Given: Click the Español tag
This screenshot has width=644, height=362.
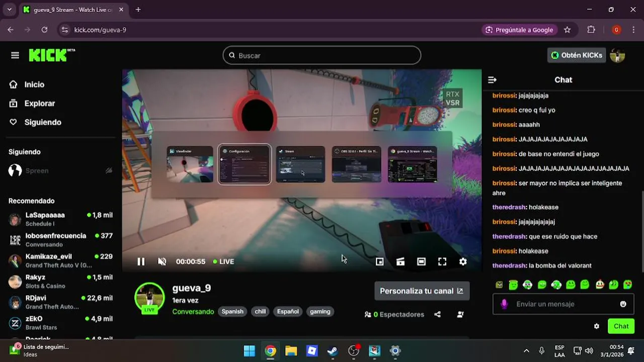Looking at the screenshot, I should 288,312.
